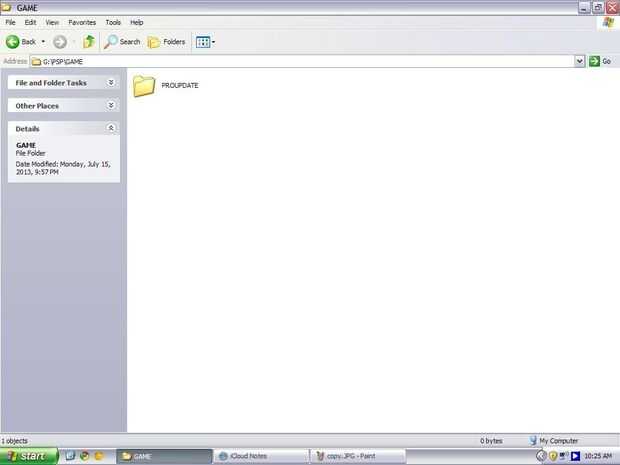The height and width of the screenshot is (465, 620).
Task: Click the grayed Forward arrow button
Action: [60, 42]
